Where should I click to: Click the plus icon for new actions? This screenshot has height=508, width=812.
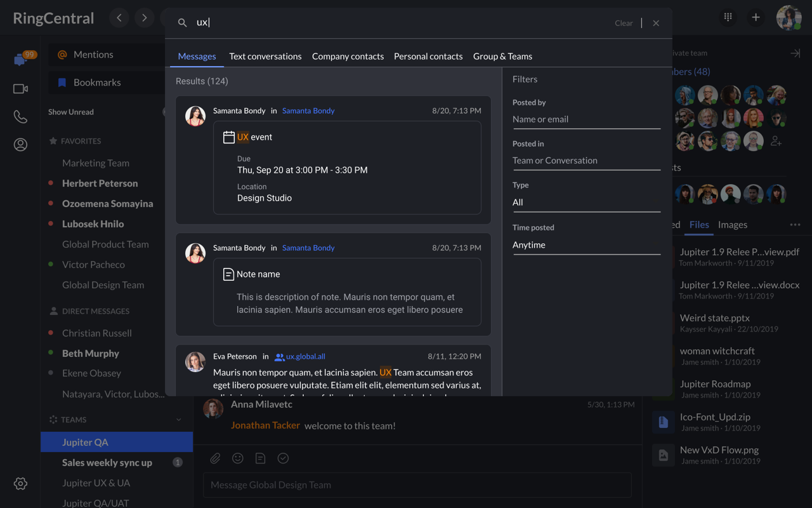click(756, 18)
